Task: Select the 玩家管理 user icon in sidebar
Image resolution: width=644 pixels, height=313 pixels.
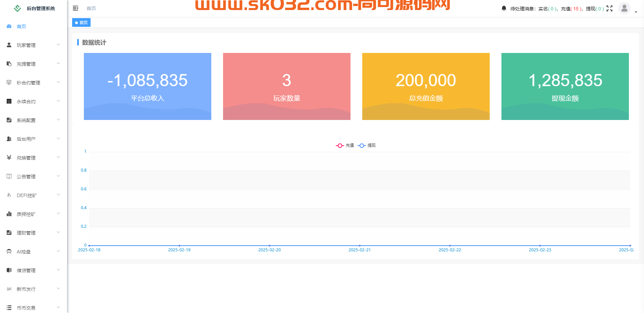Action: pyautogui.click(x=9, y=45)
